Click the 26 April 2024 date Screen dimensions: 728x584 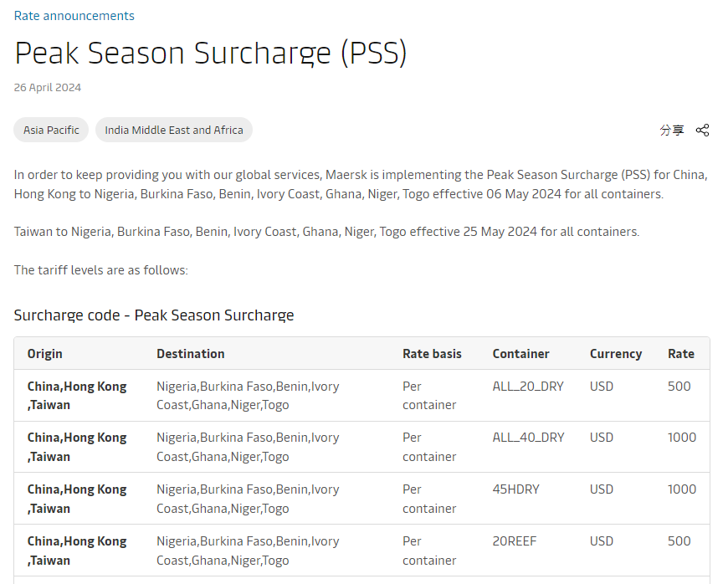[x=48, y=87]
